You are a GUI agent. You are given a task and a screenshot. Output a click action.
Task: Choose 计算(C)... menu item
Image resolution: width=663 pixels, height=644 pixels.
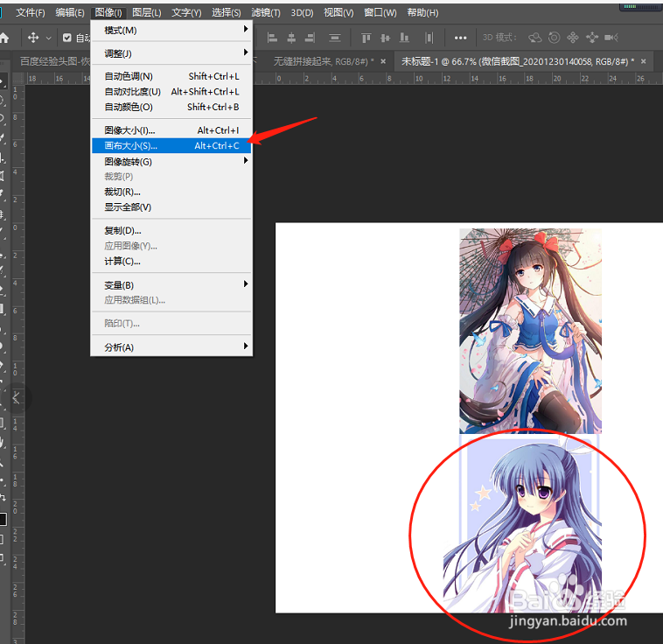click(171, 261)
